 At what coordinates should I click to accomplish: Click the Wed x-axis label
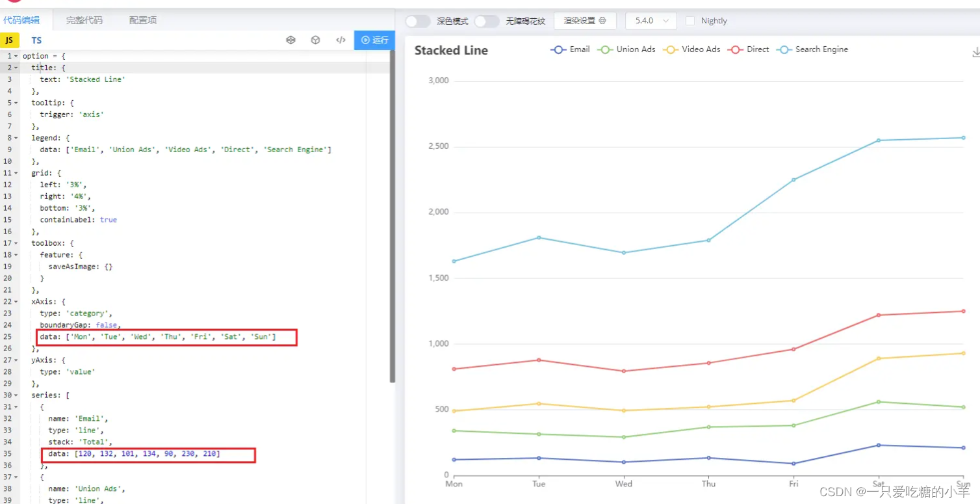[x=623, y=484]
